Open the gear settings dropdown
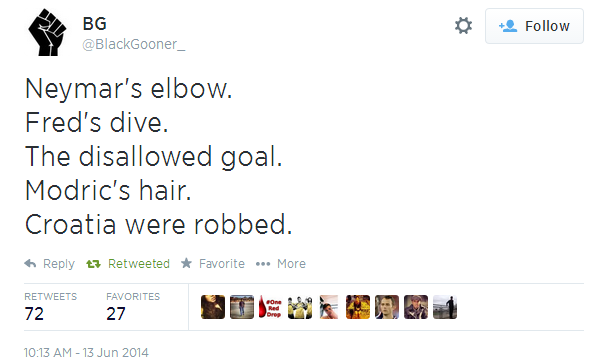This screenshot has height=360, width=589. pyautogui.click(x=463, y=26)
